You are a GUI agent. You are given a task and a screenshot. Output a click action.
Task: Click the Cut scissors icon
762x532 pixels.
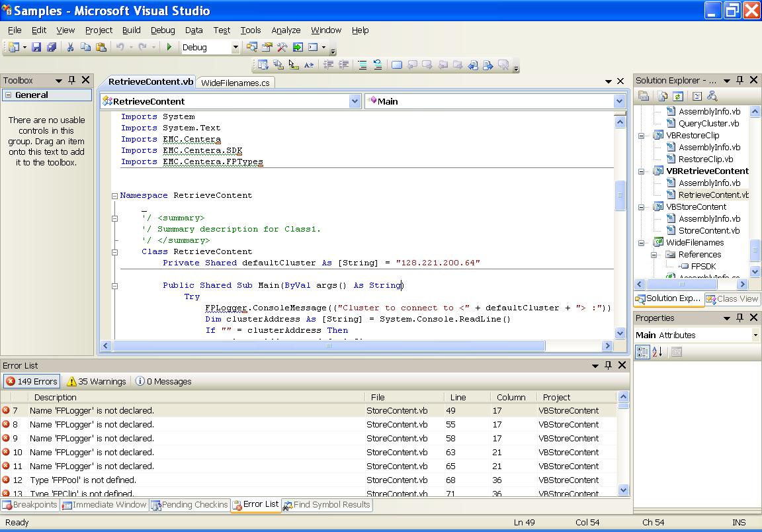[x=70, y=47]
